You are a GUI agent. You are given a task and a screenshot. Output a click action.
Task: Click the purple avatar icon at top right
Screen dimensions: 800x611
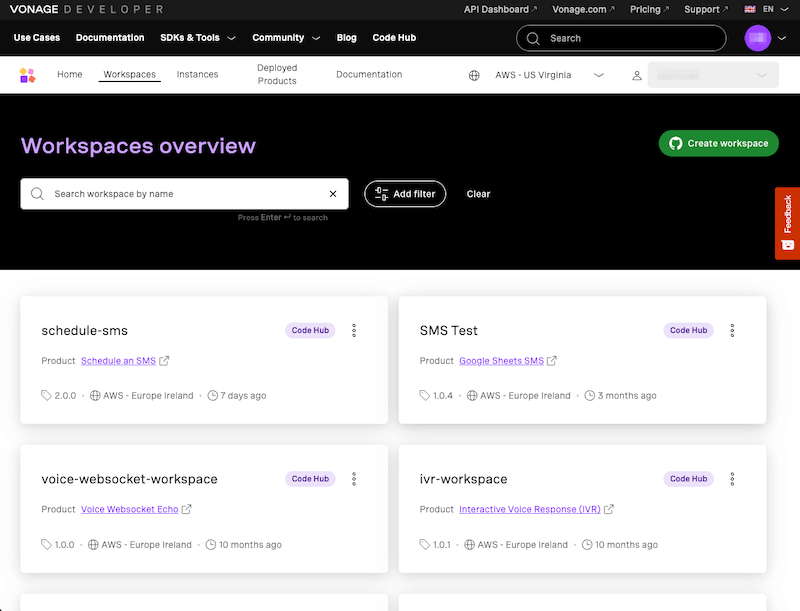tap(759, 37)
